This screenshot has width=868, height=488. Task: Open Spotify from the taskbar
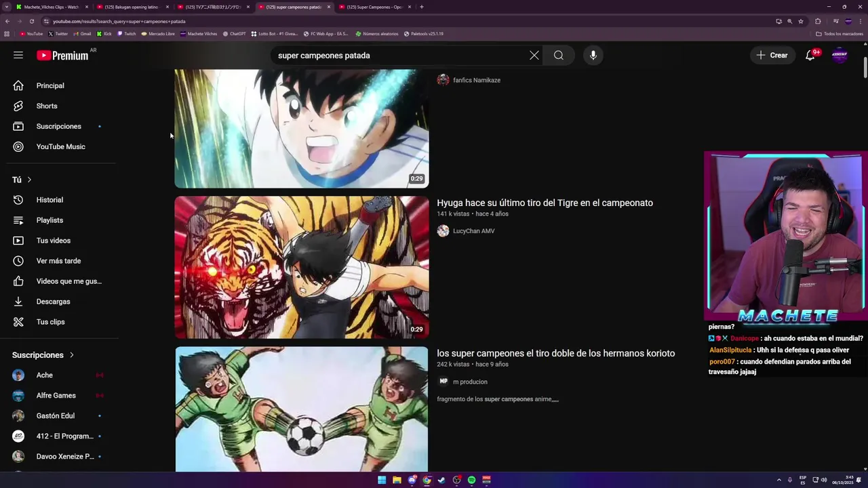click(471, 480)
